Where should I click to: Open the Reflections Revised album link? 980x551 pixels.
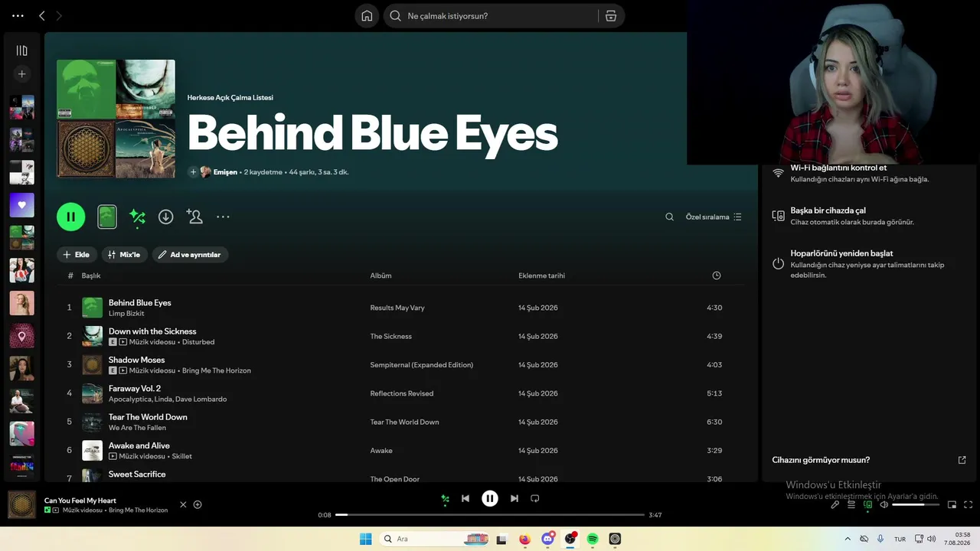(x=402, y=393)
